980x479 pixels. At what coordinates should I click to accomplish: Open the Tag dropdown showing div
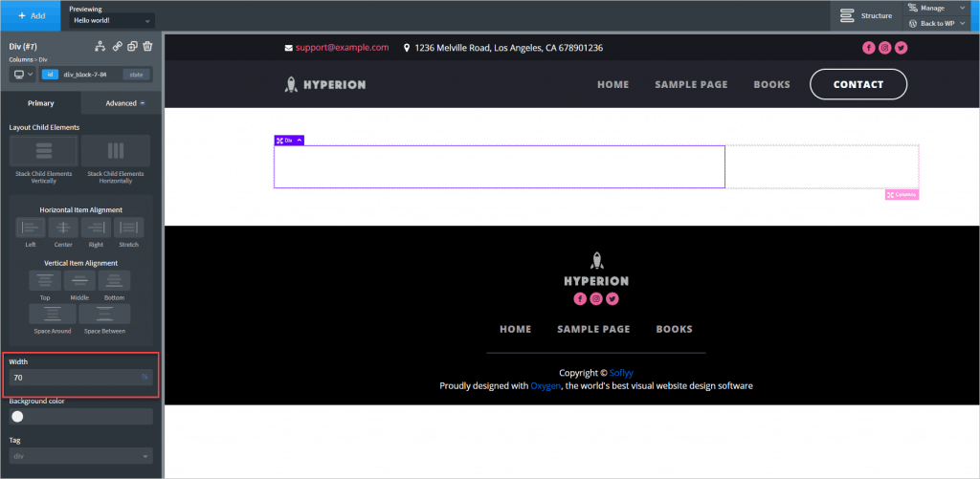point(80,457)
